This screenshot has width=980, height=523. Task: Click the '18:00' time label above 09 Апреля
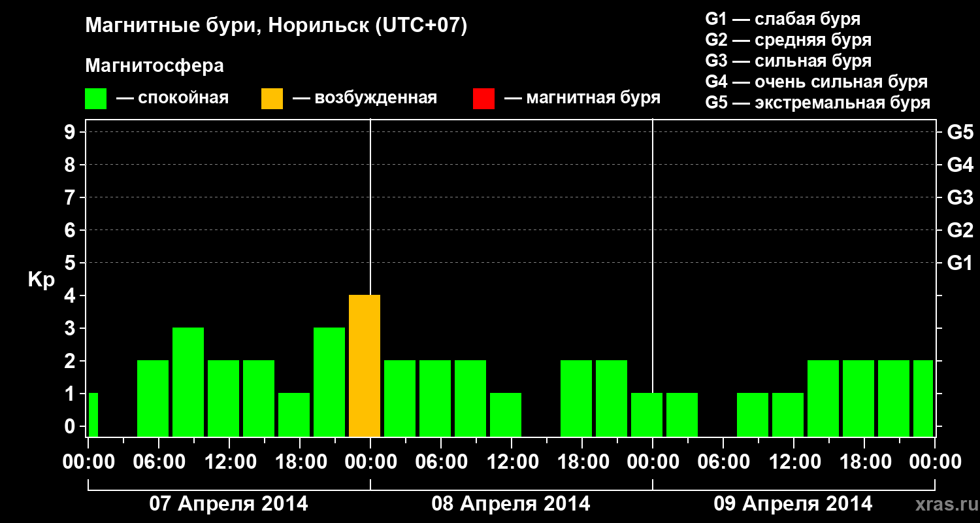[864, 462]
